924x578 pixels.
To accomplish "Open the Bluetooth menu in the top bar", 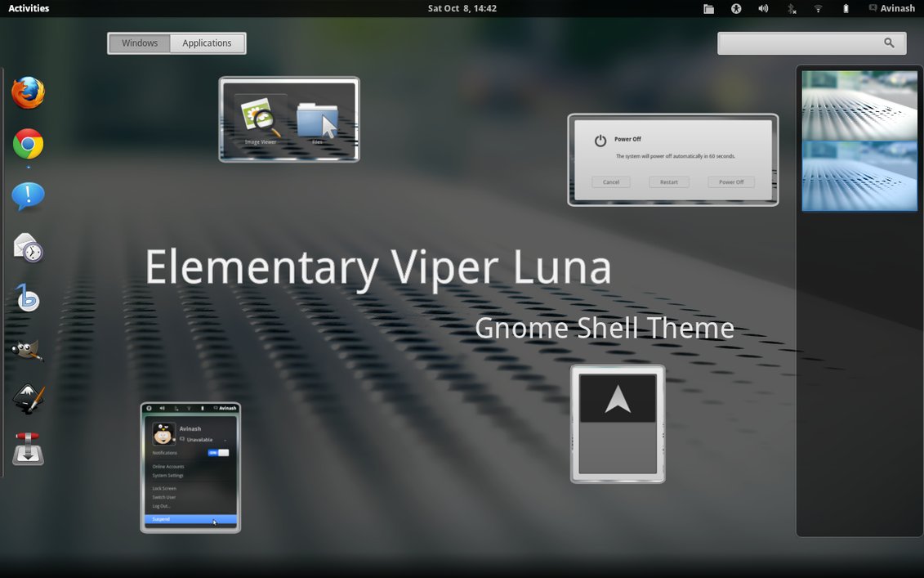I will coord(791,8).
